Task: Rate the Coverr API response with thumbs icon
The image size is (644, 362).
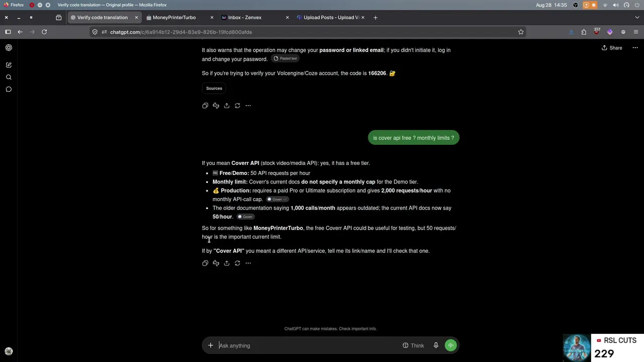Action: coord(216,263)
